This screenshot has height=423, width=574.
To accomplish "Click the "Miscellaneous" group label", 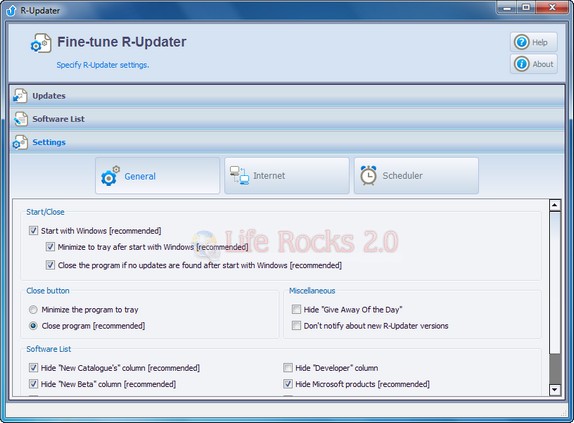I will coord(312,291).
